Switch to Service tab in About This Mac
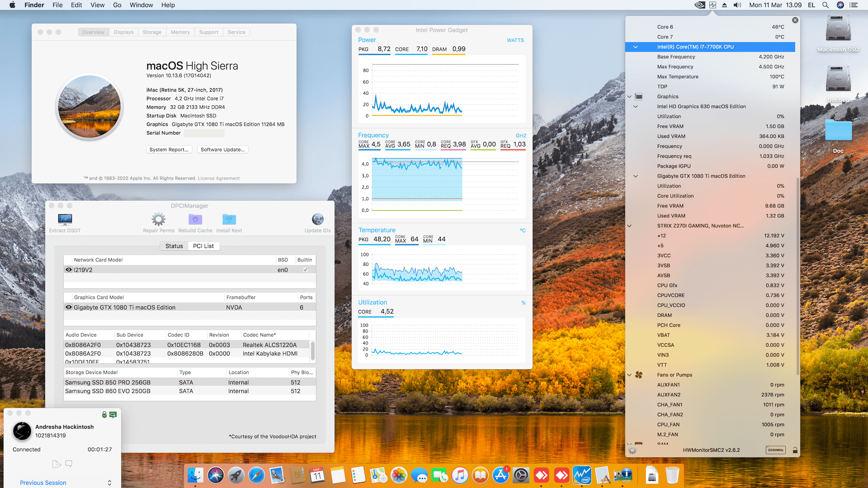Screen dimensions: 868x488 pyautogui.click(x=236, y=32)
